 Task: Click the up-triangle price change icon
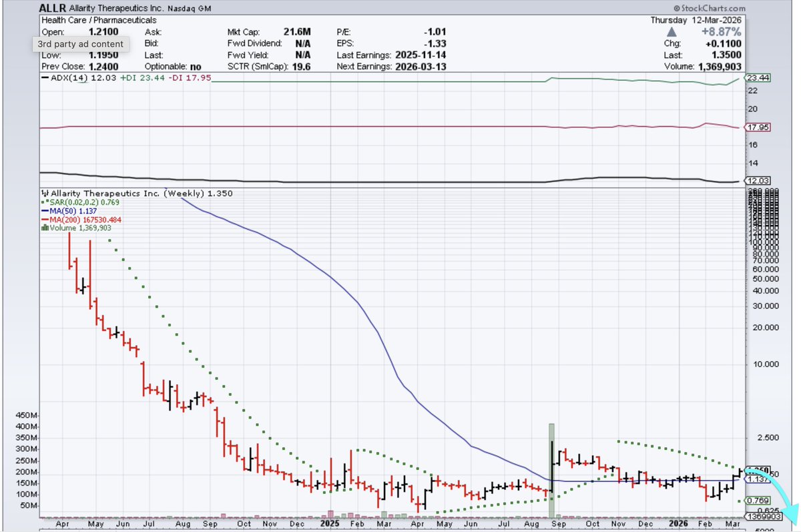coord(672,32)
